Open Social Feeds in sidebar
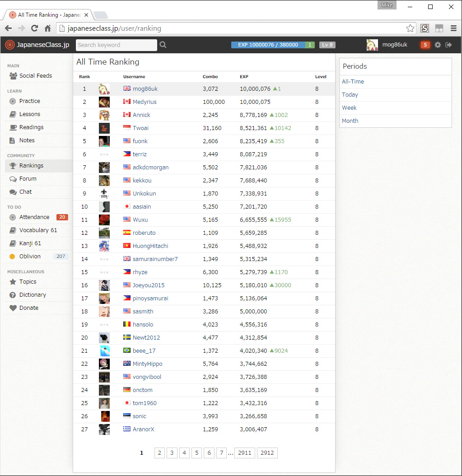This screenshot has height=476, width=462. 35,76
